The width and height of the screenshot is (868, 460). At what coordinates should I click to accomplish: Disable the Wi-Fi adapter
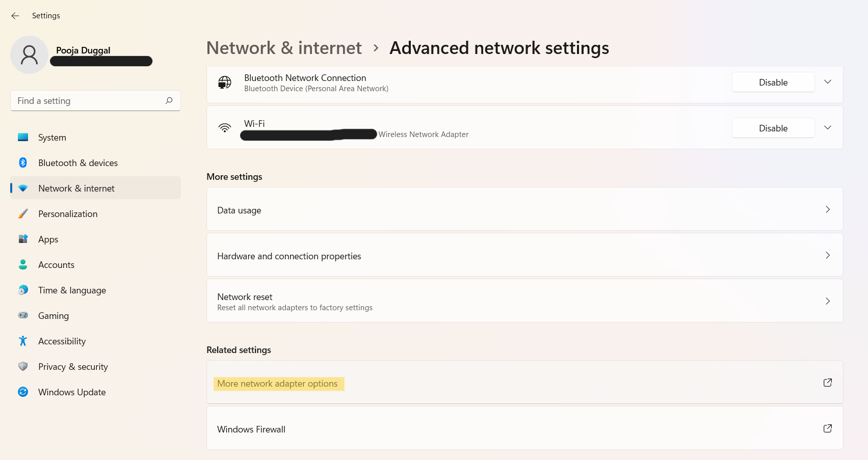tap(773, 128)
